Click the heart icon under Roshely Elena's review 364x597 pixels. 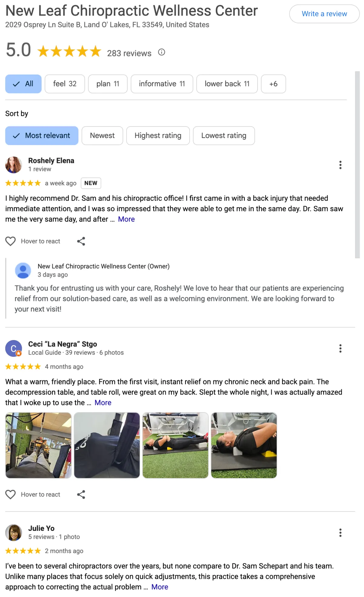pos(11,241)
